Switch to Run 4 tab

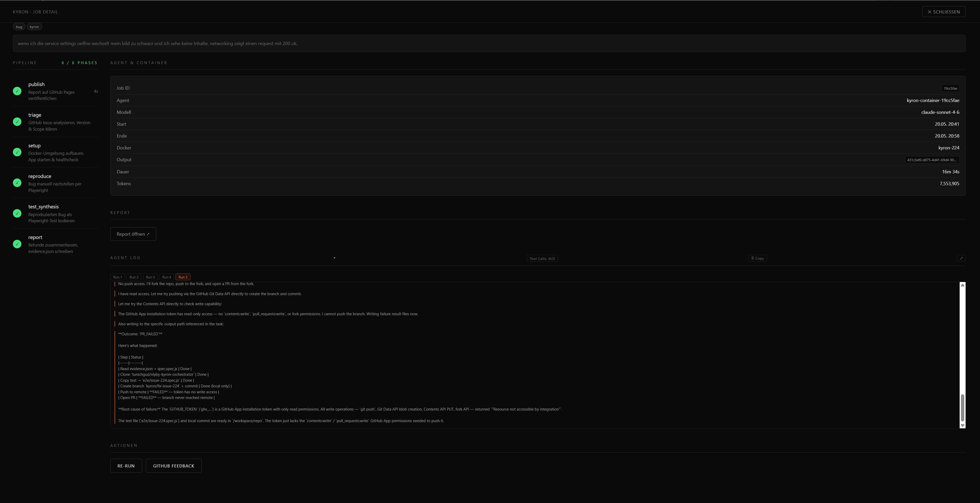(x=167, y=277)
